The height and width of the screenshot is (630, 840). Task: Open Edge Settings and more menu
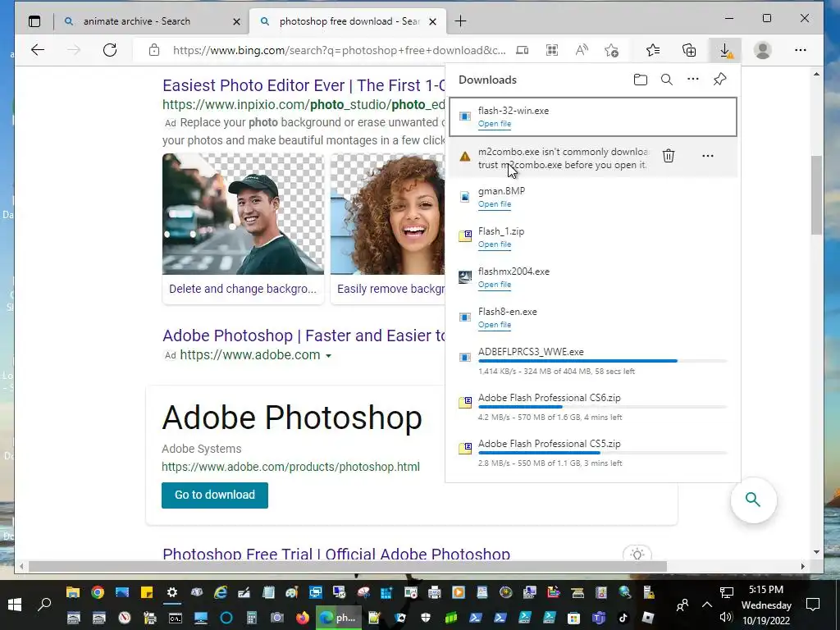pos(801,50)
